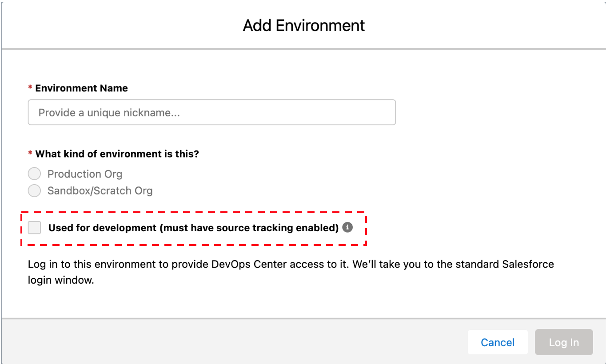Viewport: 606px width, 364px height.
Task: Click the Environment Name label
Action: click(x=80, y=88)
